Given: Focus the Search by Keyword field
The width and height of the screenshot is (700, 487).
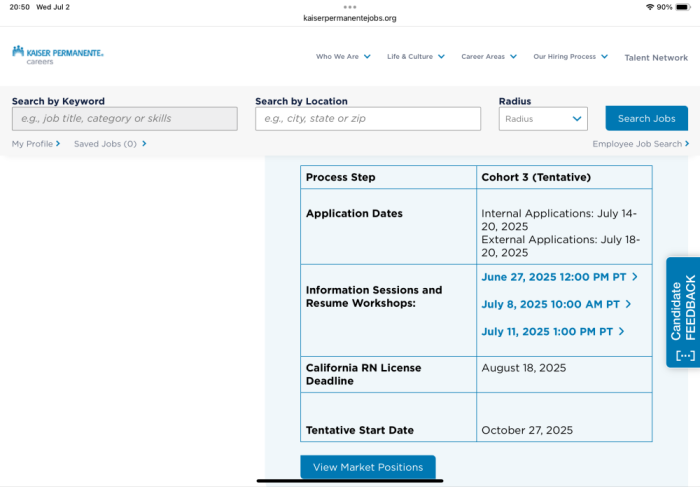Looking at the screenshot, I should click(124, 119).
